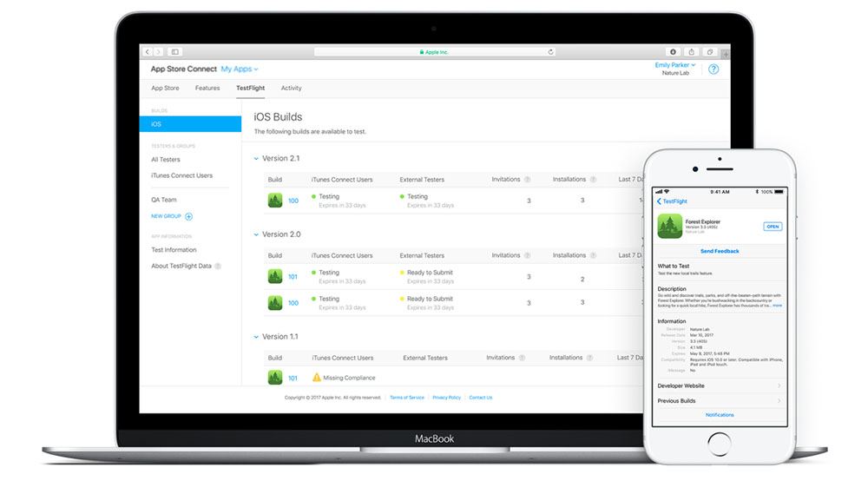The height and width of the screenshot is (481, 868).
Task: Collapse the Version 1.1 section
Action: coord(256,337)
